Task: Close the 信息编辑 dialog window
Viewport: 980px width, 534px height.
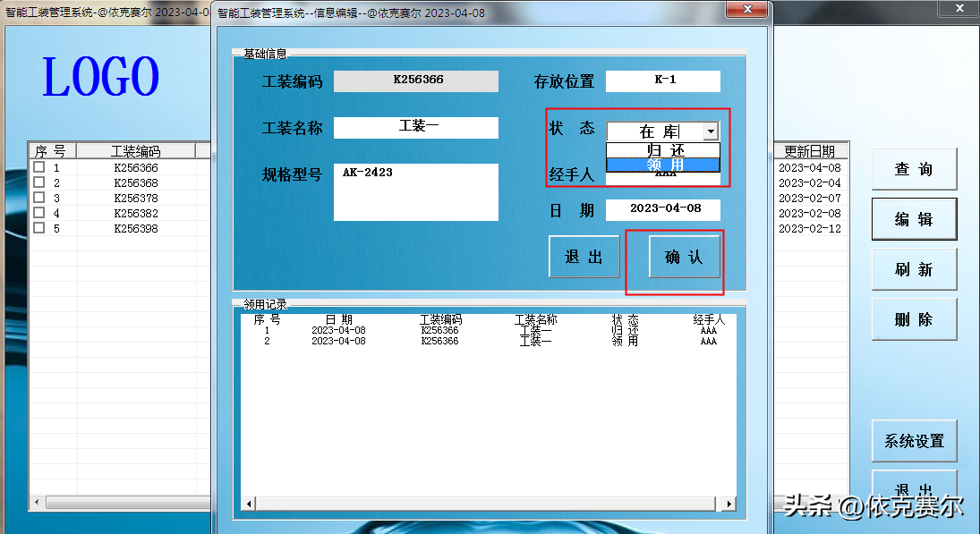Action: tap(747, 9)
